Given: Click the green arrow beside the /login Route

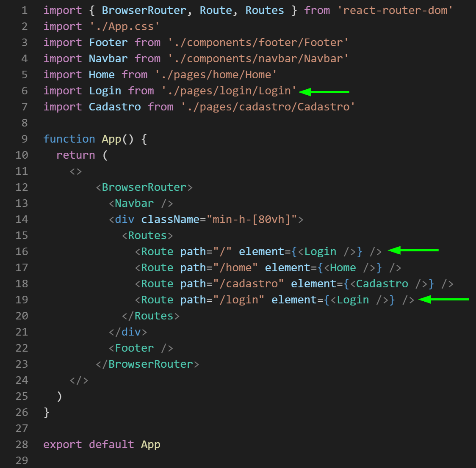Looking at the screenshot, I should (x=445, y=300).
